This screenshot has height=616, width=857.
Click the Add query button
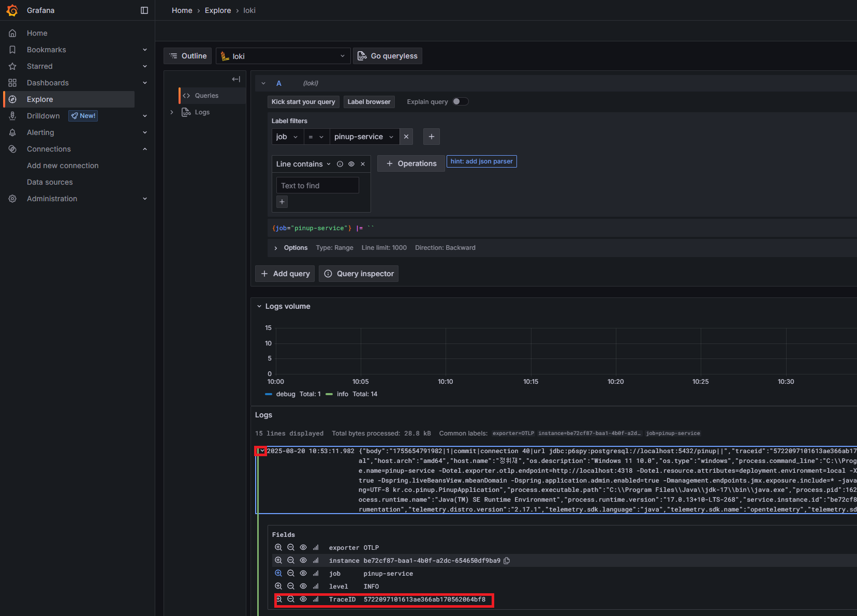click(285, 274)
